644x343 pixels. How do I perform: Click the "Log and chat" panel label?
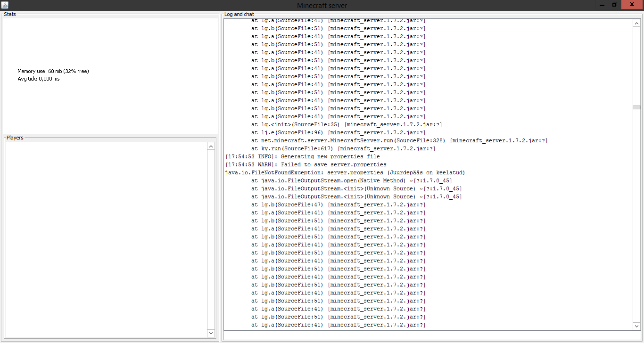[239, 14]
